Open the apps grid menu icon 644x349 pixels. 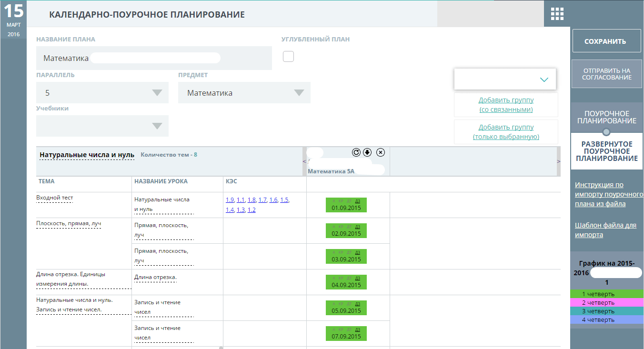[x=557, y=14]
